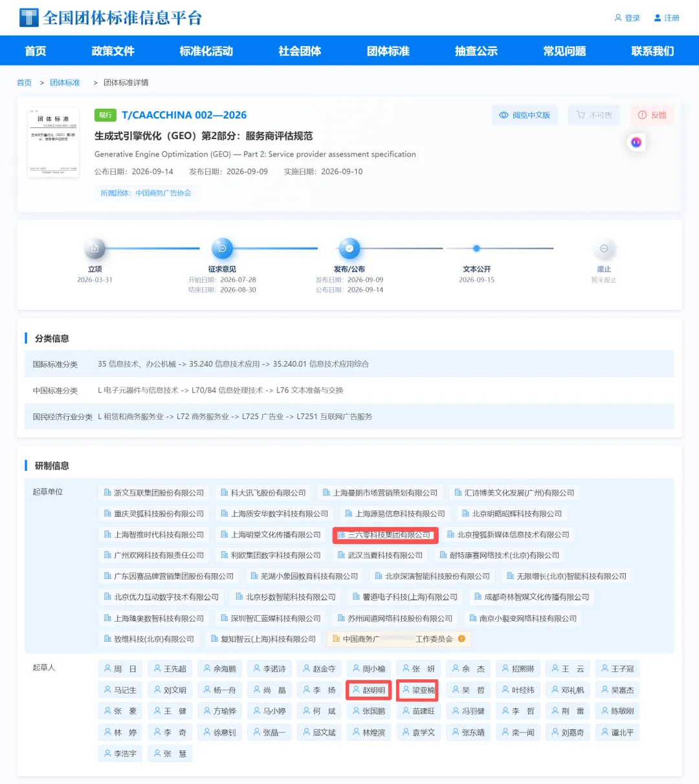This screenshot has width=699, height=784.
Task: Click the 文本公开 timeline dot
Action: tap(476, 248)
